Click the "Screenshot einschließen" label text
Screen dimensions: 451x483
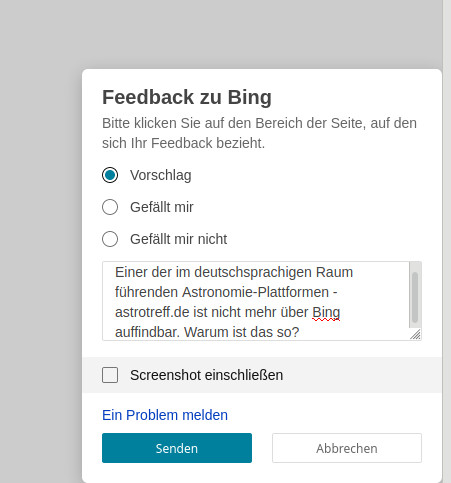pos(207,375)
